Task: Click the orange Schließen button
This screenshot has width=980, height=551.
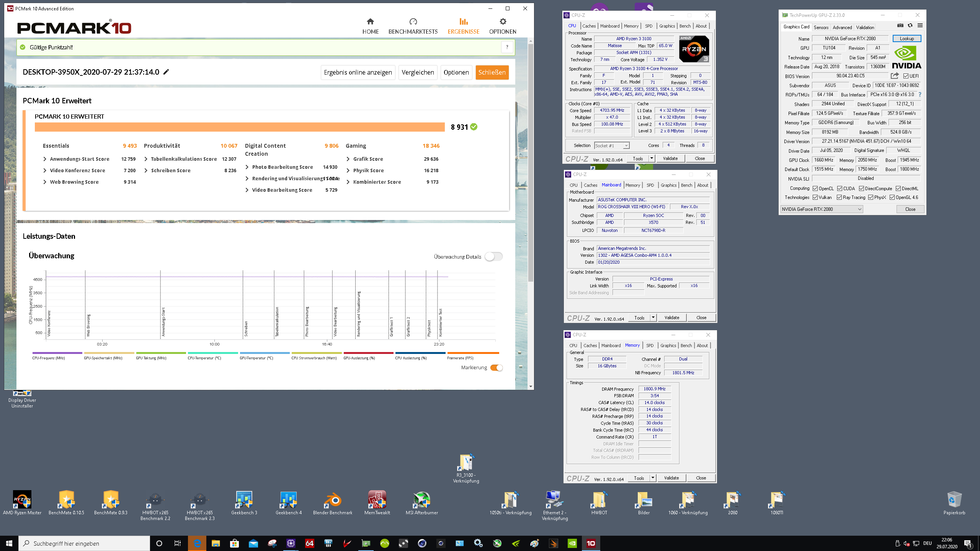Action: click(492, 72)
